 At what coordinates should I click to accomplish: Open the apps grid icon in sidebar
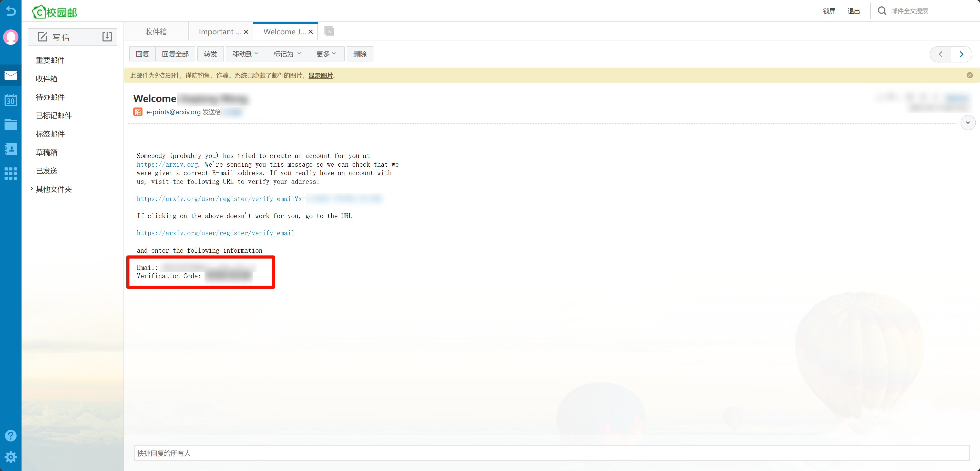(11, 173)
